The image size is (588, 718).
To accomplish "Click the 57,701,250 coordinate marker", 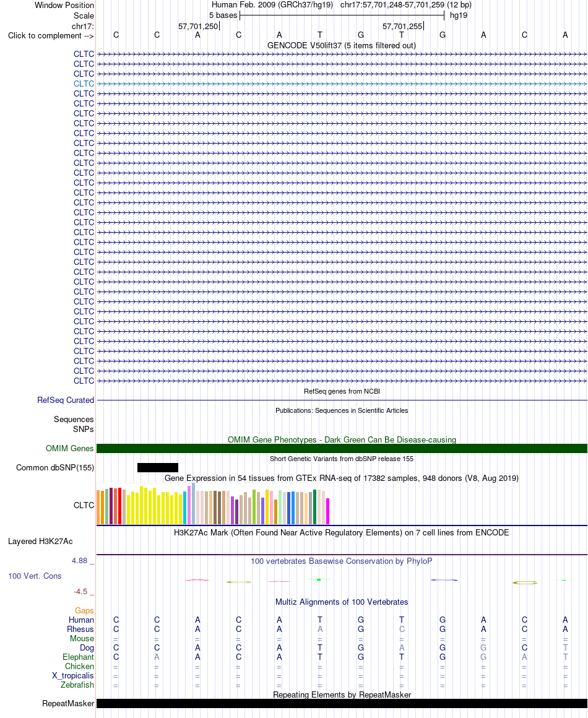I will pyautogui.click(x=198, y=27).
